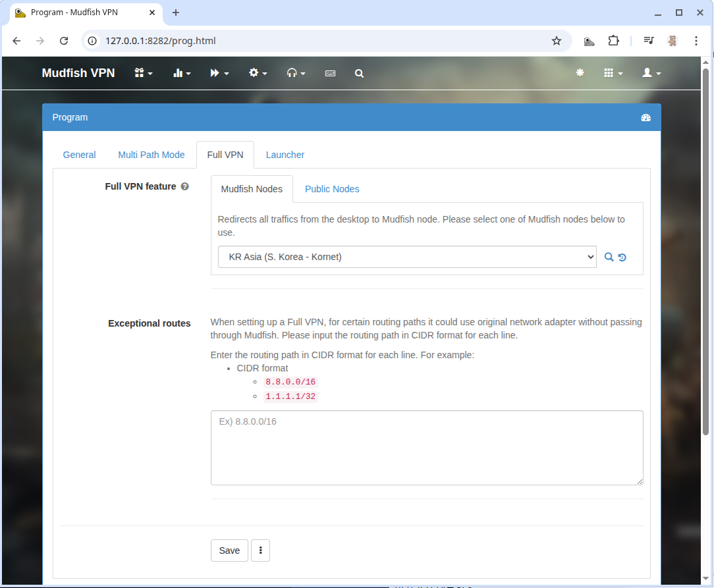Click the help icon beside Full VPN feature
This screenshot has width=714, height=588.
pos(184,186)
